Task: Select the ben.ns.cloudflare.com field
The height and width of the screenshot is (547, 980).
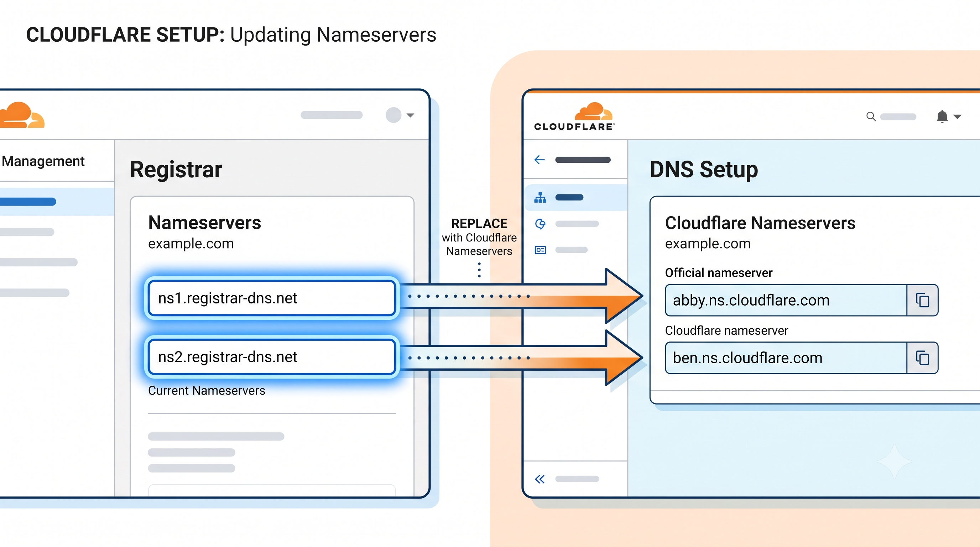Action: [786, 358]
